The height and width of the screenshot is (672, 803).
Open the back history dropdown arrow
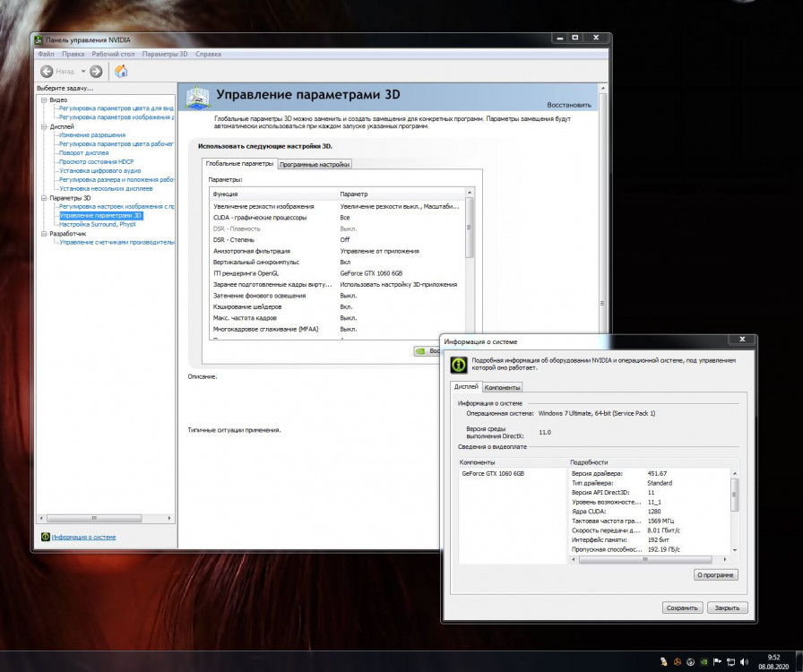pyautogui.click(x=83, y=71)
